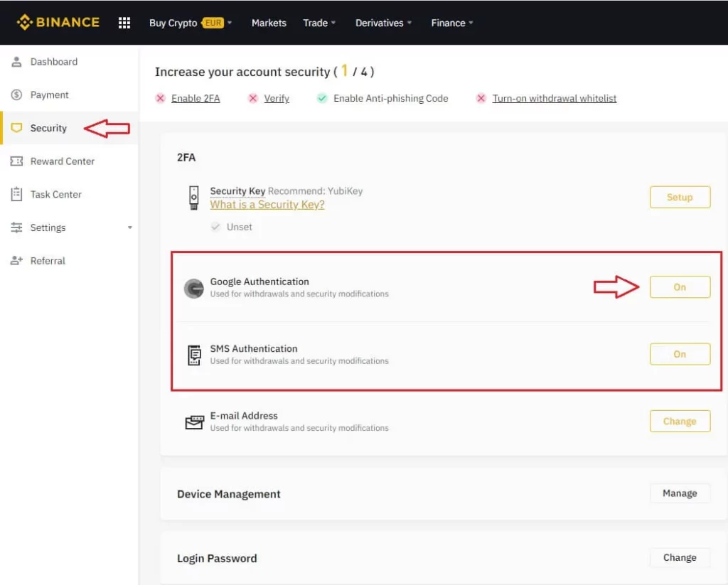
Task: Open the 'What is a Security Key?' link
Action: coord(267,205)
